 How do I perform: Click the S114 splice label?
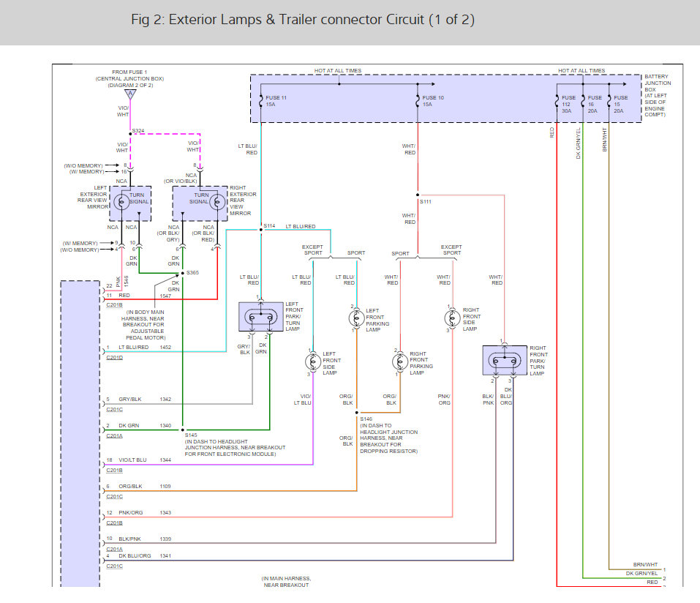coord(269,226)
